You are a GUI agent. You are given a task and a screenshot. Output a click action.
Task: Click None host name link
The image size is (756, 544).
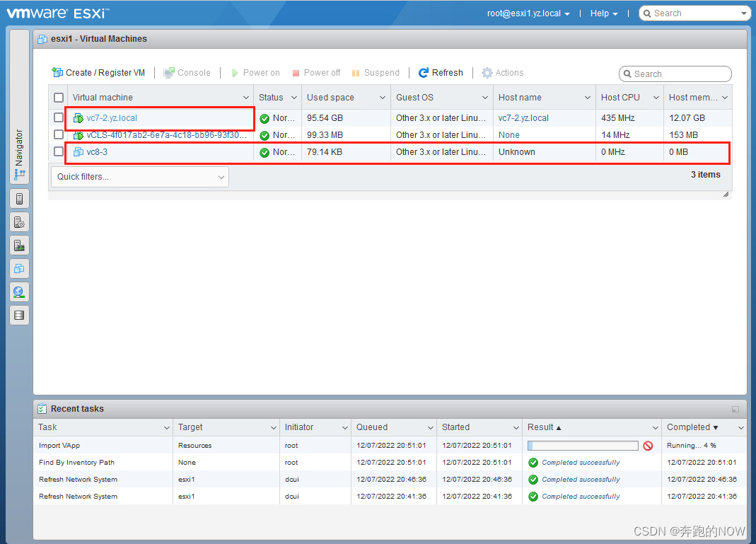[x=508, y=135]
